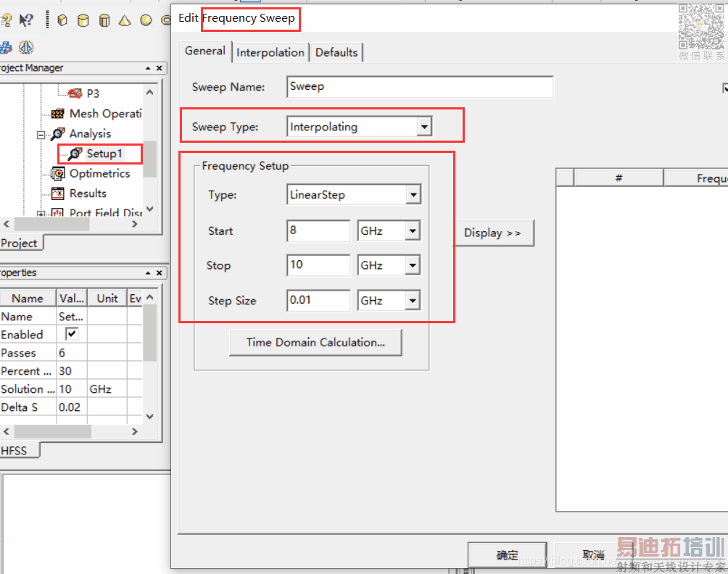Image resolution: width=728 pixels, height=574 pixels.
Task: Select Mesh Operations in project tree
Action: [x=105, y=114]
